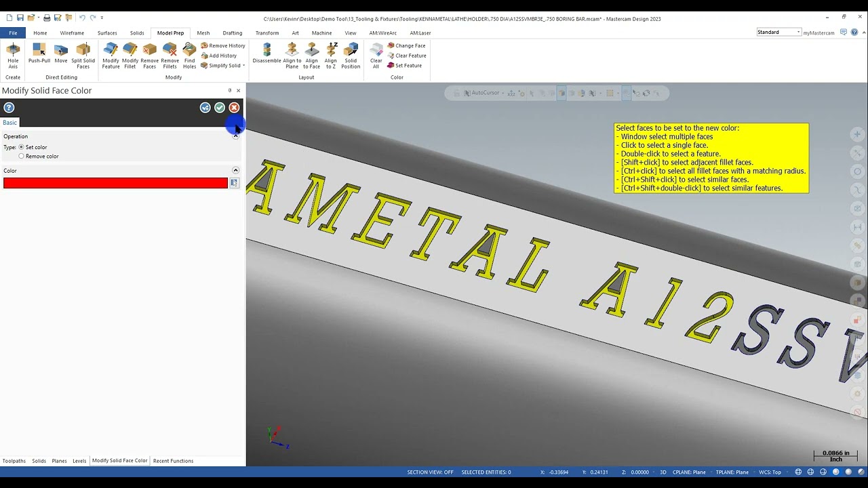Switch to the Solids manager tab
868x488 pixels.
[39, 461]
